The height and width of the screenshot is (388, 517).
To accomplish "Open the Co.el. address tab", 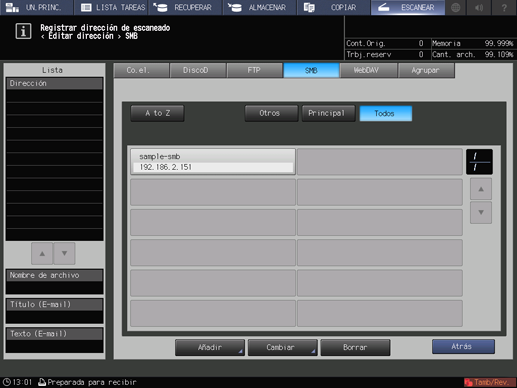I will point(141,70).
